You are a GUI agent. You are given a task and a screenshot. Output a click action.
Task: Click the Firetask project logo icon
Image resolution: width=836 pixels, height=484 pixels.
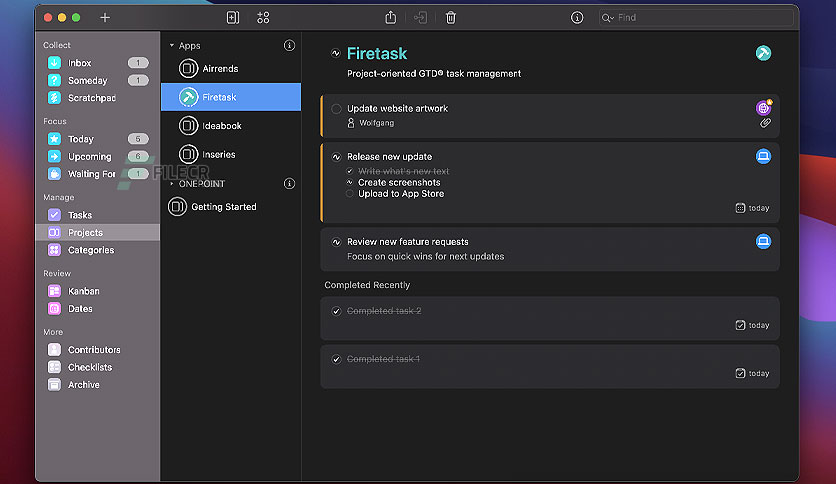pyautogui.click(x=763, y=53)
